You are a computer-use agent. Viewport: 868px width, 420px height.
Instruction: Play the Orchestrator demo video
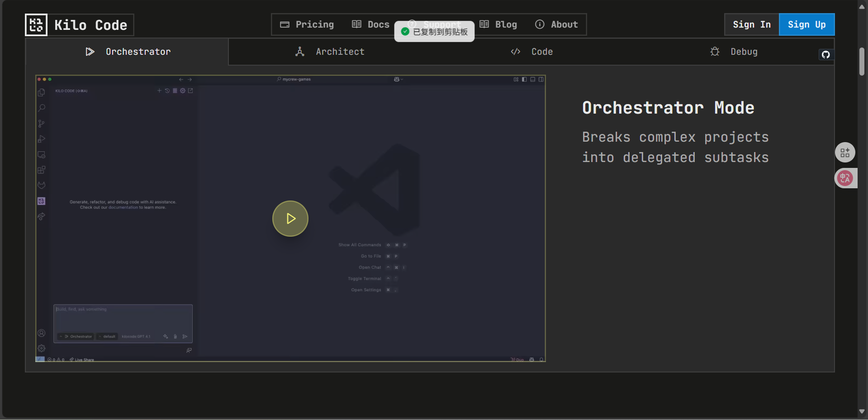(290, 219)
